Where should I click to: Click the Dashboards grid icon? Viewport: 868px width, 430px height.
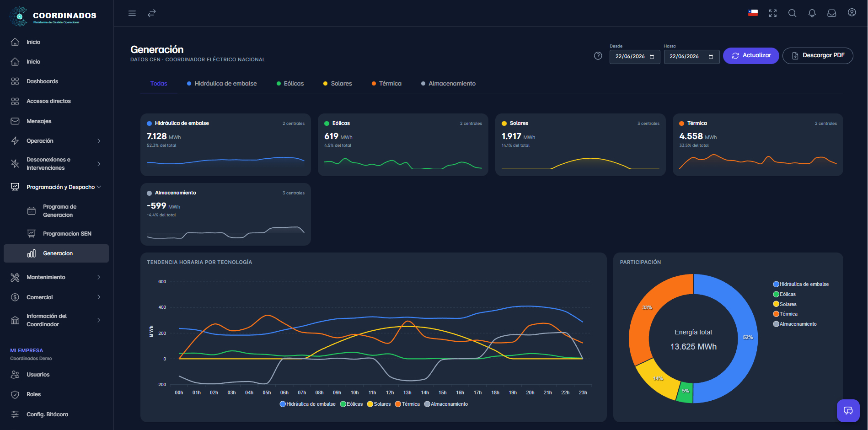click(15, 81)
